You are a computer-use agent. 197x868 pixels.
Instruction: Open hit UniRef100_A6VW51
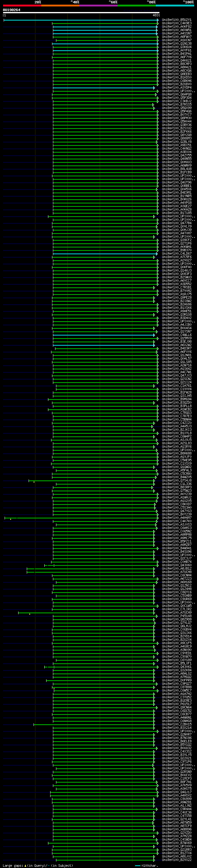pos(176,30)
